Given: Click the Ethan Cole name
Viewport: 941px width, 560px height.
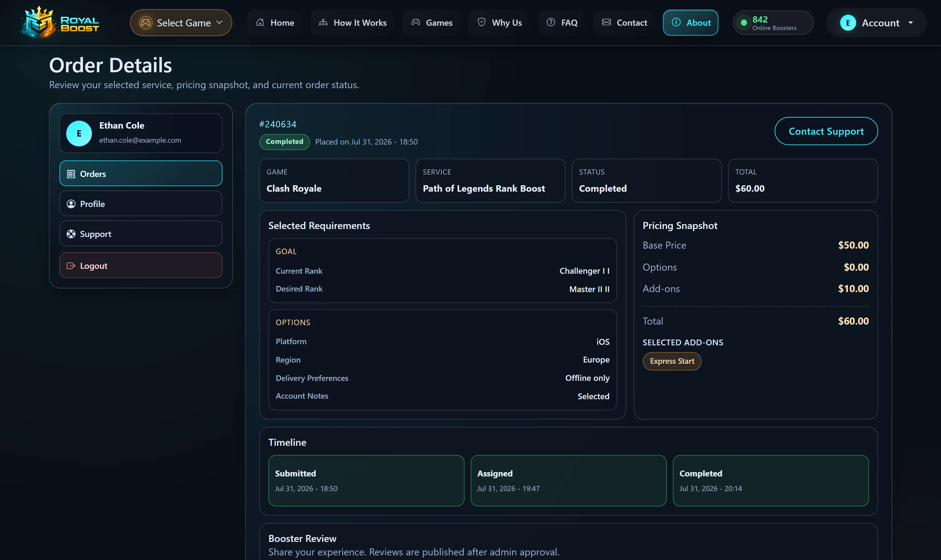Looking at the screenshot, I should 122,125.
